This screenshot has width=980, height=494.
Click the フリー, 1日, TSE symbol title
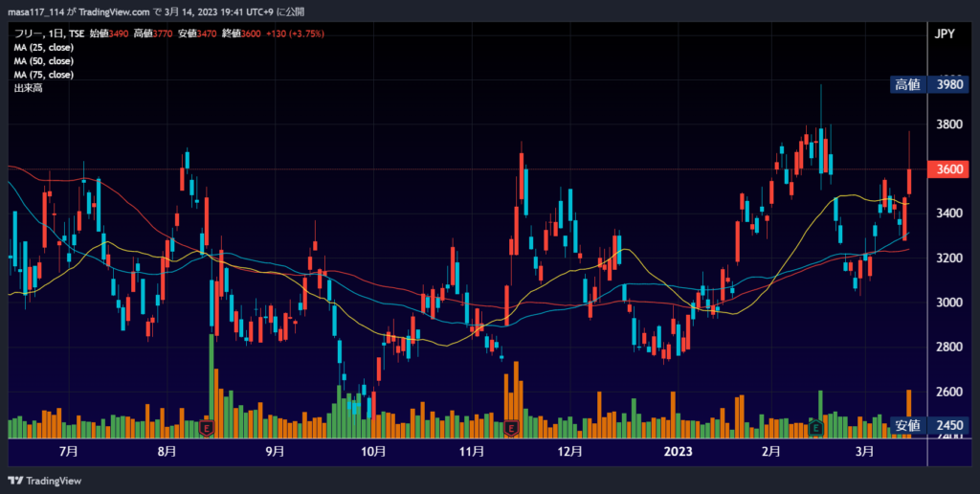(50, 34)
